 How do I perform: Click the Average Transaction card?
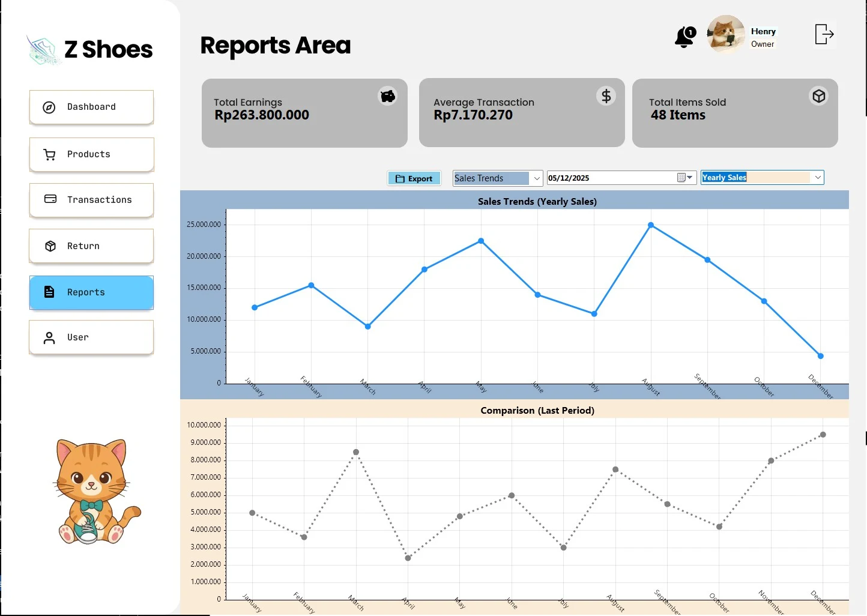point(522,113)
